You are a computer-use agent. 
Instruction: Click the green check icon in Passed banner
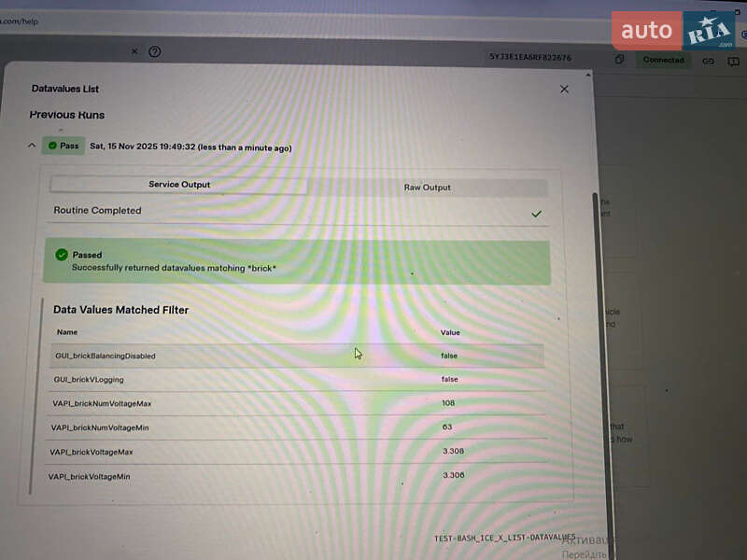pyautogui.click(x=61, y=255)
